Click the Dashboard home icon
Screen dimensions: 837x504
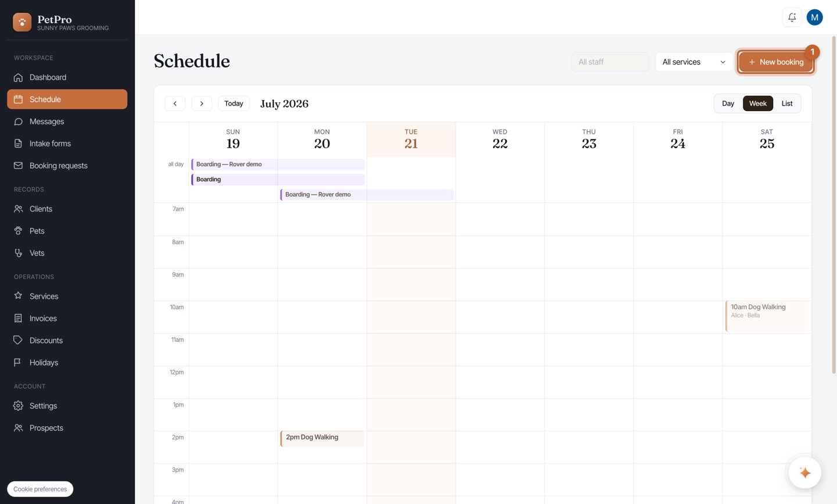click(x=18, y=77)
